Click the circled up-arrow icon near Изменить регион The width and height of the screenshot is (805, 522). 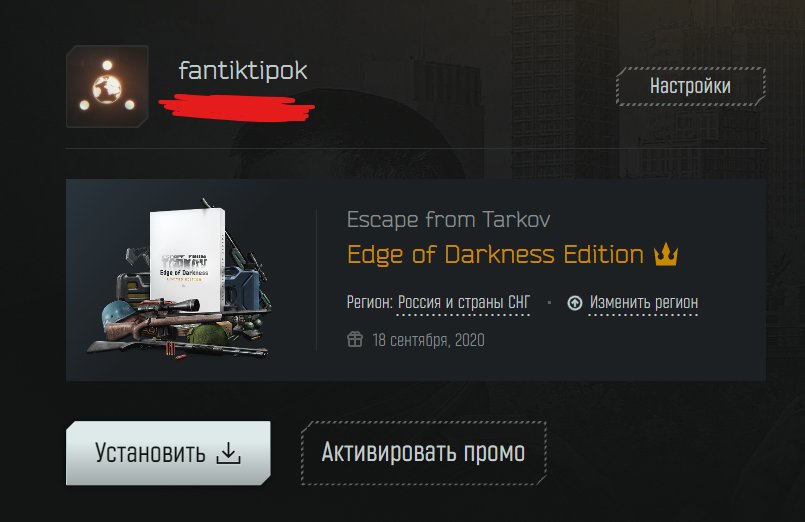(574, 303)
